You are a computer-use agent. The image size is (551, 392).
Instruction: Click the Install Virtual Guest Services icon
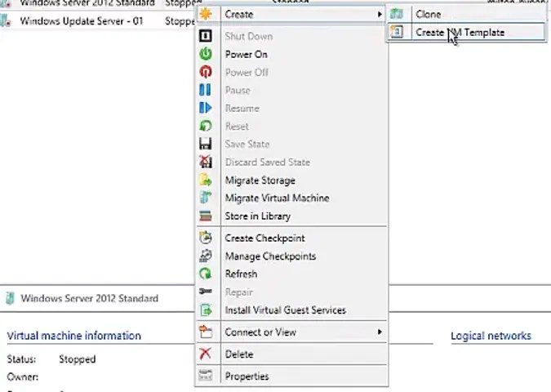(206, 310)
